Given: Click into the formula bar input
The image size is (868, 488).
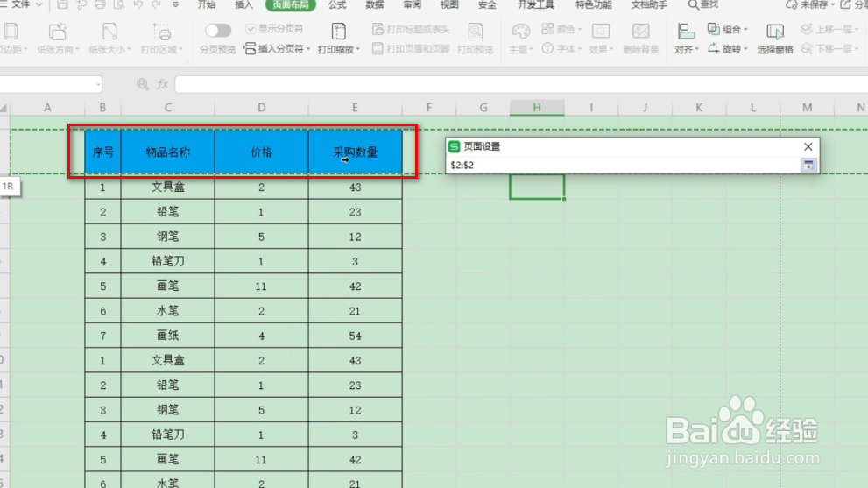Looking at the screenshot, I should point(521,84).
